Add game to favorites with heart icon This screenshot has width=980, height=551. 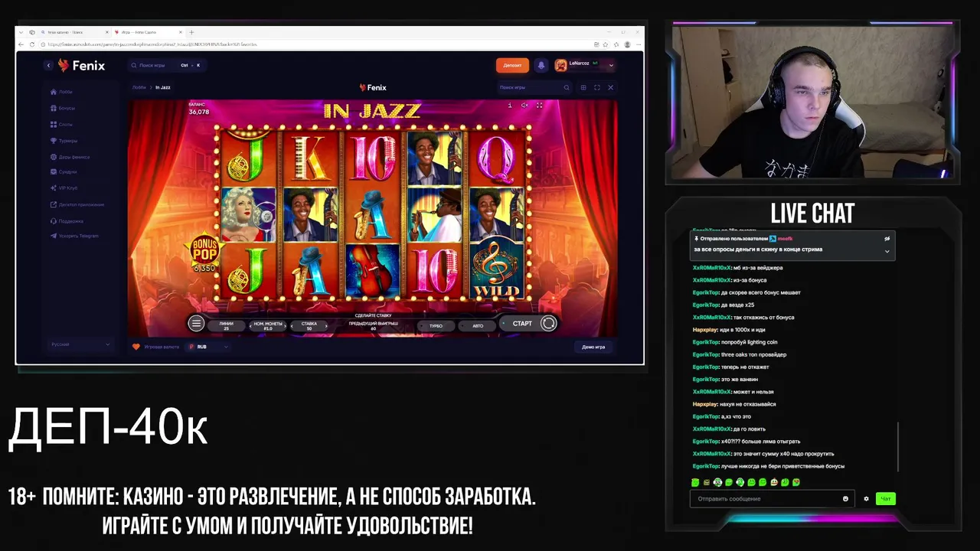click(136, 347)
